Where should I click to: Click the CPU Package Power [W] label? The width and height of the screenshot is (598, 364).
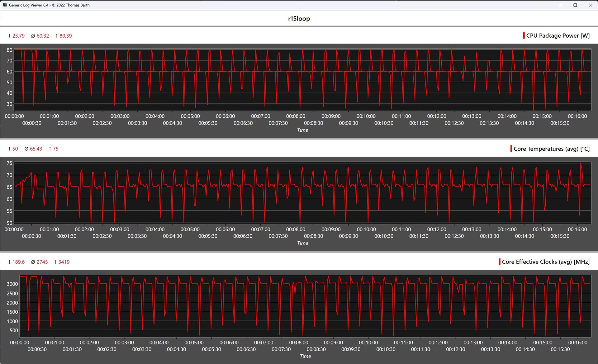[558, 35]
